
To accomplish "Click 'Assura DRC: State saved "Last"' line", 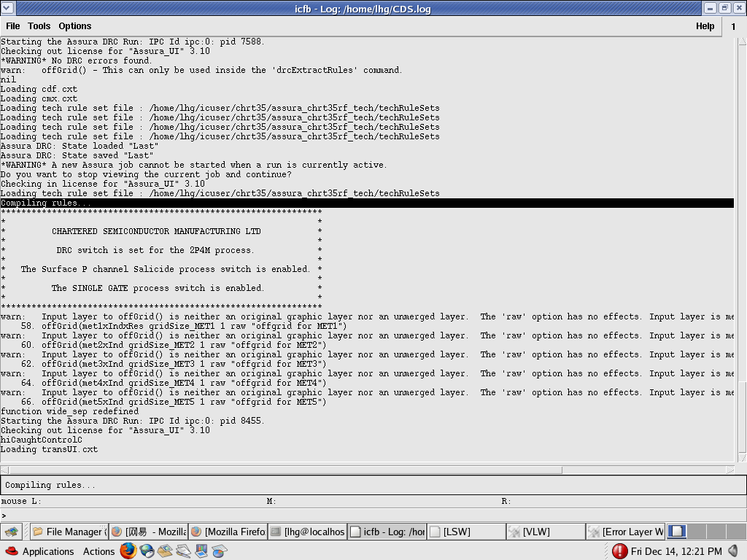I will tap(77, 156).
